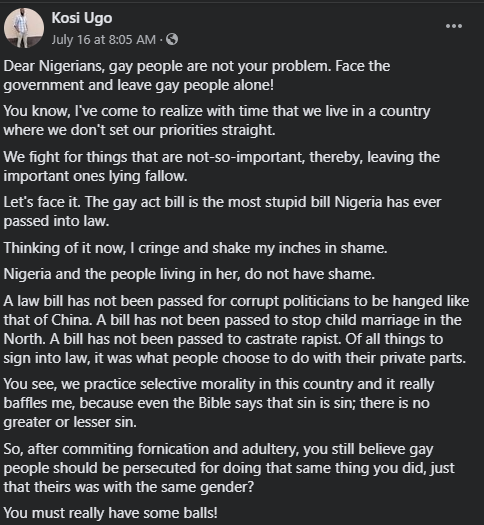
Task: Open the Kosi Ugo profile name link
Action: point(82,18)
